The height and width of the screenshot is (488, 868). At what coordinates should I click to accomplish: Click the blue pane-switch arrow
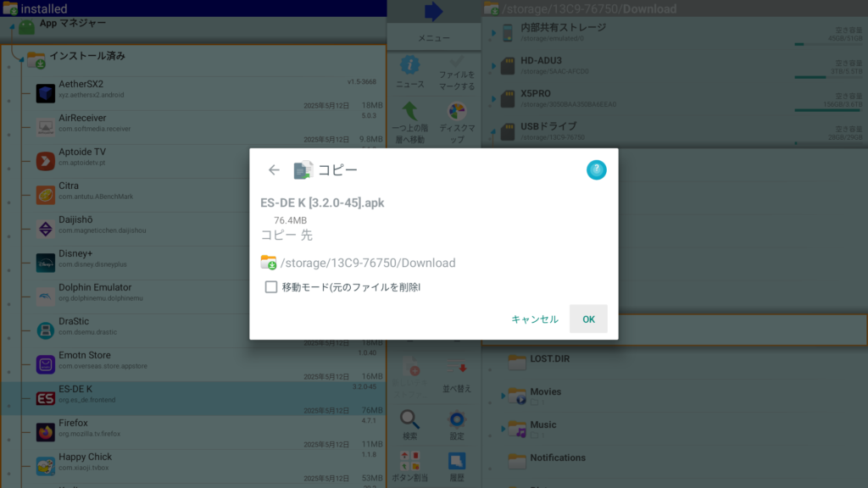[434, 11]
